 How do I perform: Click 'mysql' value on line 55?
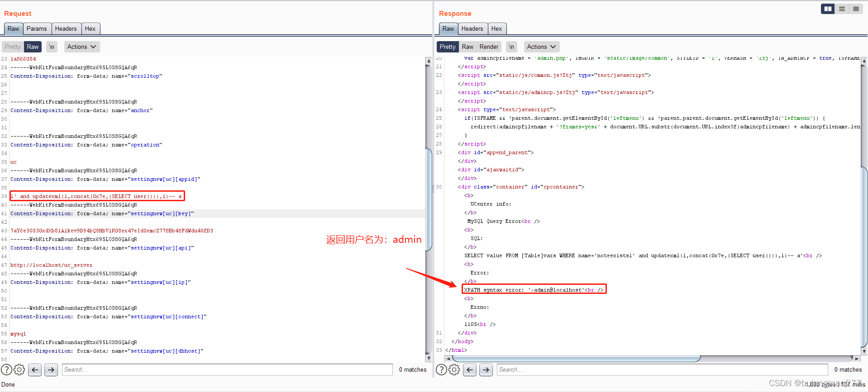18,334
